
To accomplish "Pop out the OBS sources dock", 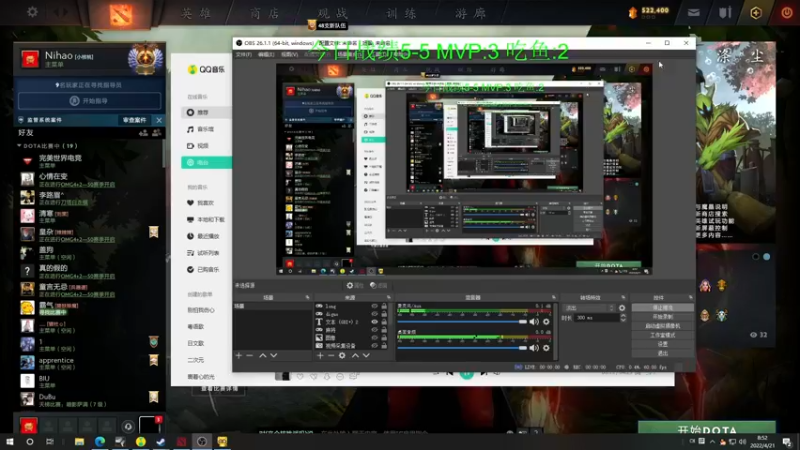I will (x=388, y=297).
